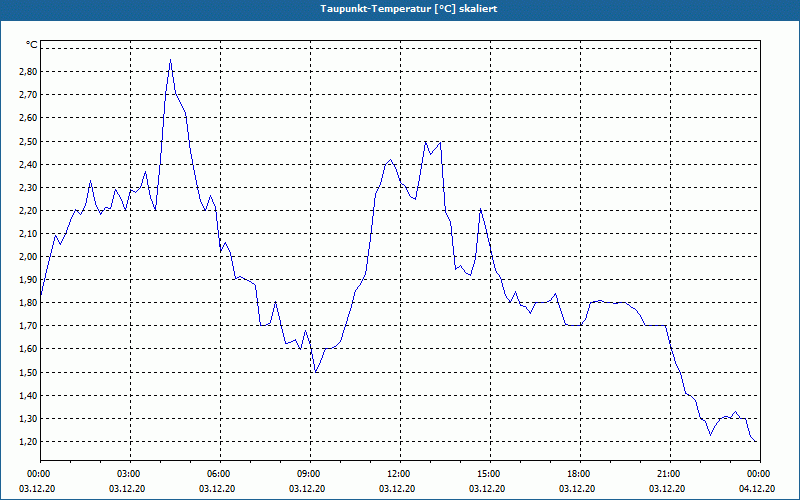
Task: Click the 1,30 y-axis value
Action: [28, 418]
